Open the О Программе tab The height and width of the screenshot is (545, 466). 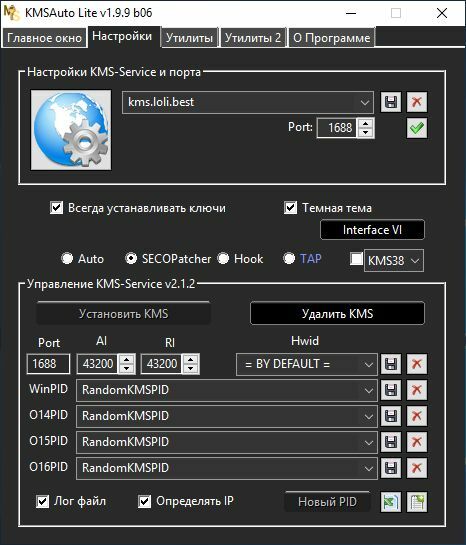pyautogui.click(x=332, y=38)
